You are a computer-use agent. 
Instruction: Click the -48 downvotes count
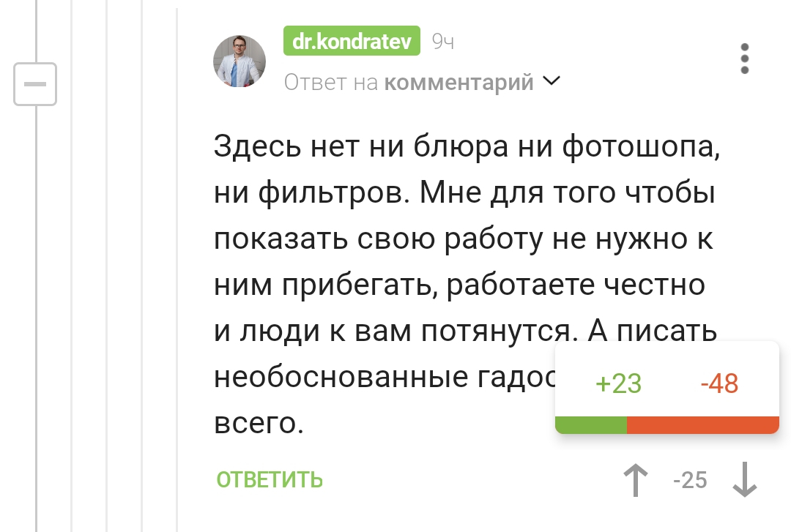719,383
